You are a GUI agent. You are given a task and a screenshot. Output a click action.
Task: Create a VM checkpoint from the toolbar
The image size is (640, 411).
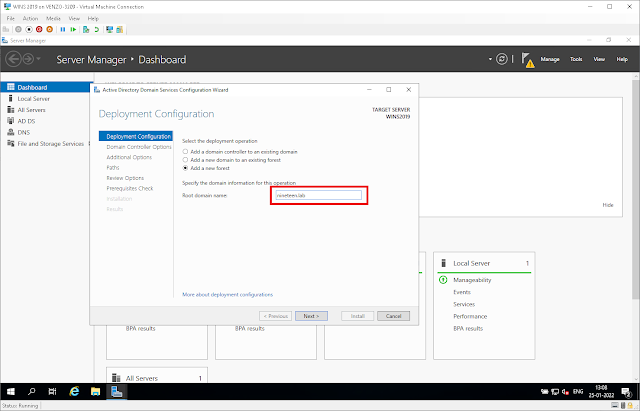(86, 29)
